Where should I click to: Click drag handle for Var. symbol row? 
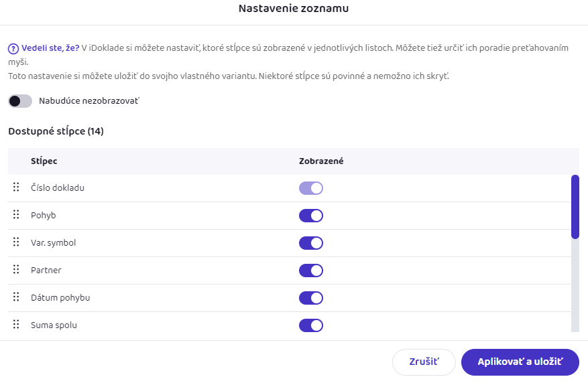tap(16, 242)
